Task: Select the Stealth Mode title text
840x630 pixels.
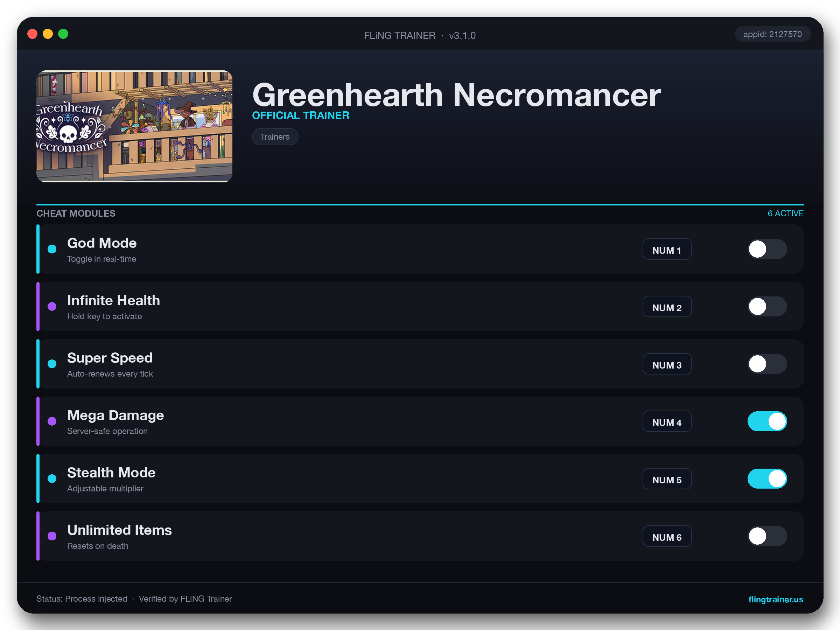Action: click(x=111, y=472)
